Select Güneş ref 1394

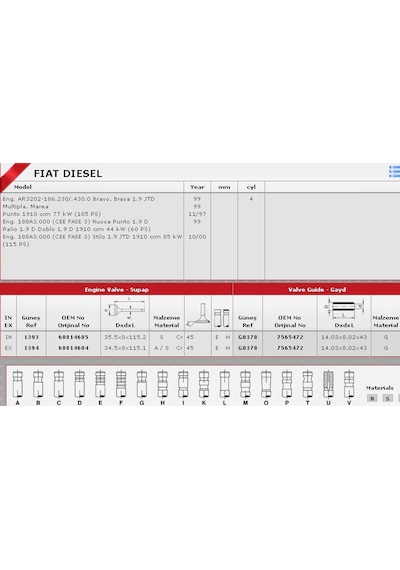pyautogui.click(x=31, y=348)
